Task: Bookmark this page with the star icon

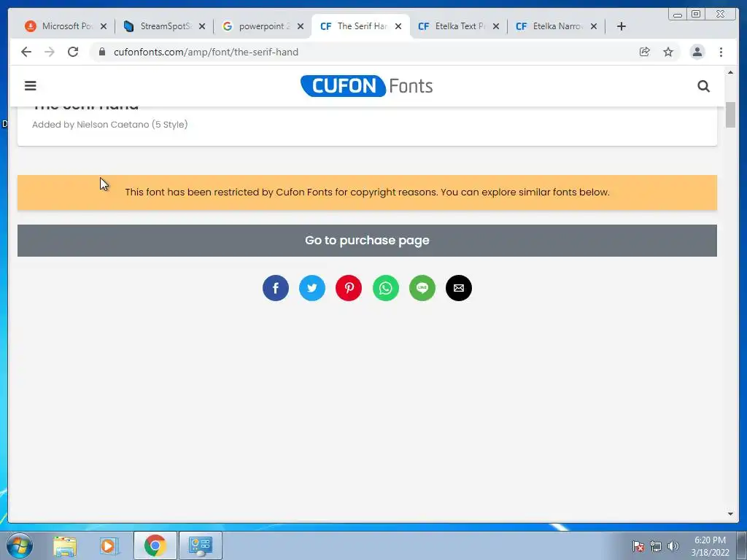Action: pos(668,52)
